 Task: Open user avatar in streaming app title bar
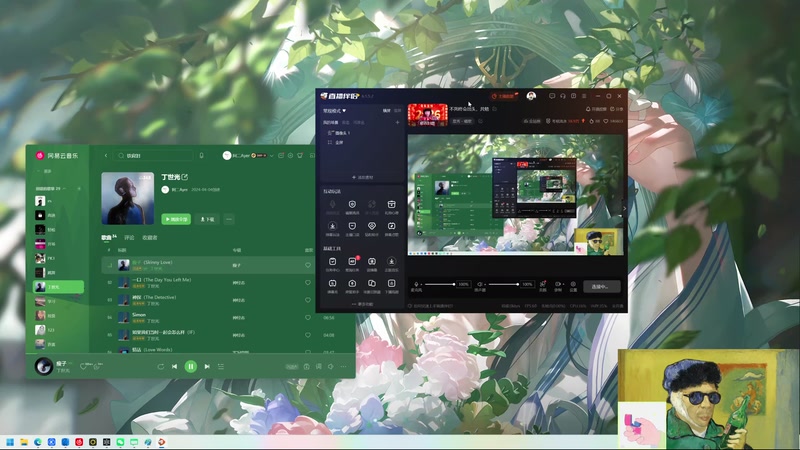[531, 96]
